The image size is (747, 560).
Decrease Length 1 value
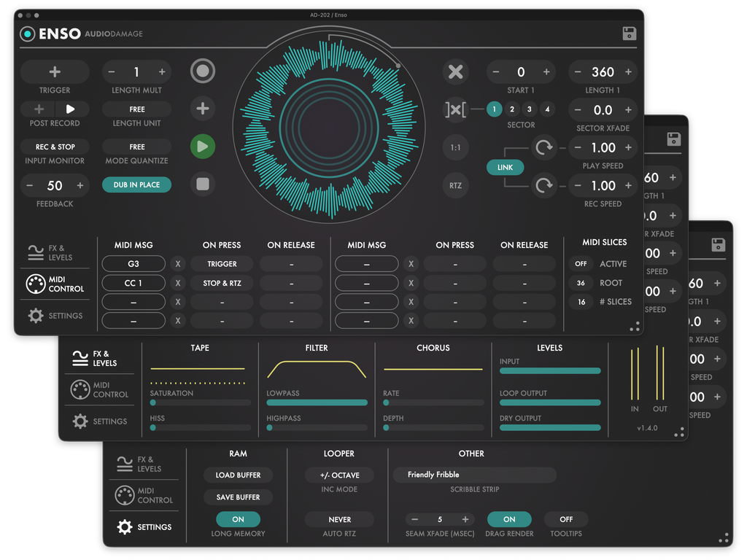click(578, 72)
